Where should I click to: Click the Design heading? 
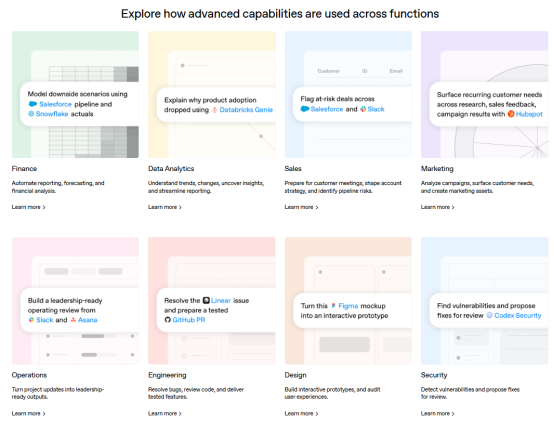[x=295, y=375]
